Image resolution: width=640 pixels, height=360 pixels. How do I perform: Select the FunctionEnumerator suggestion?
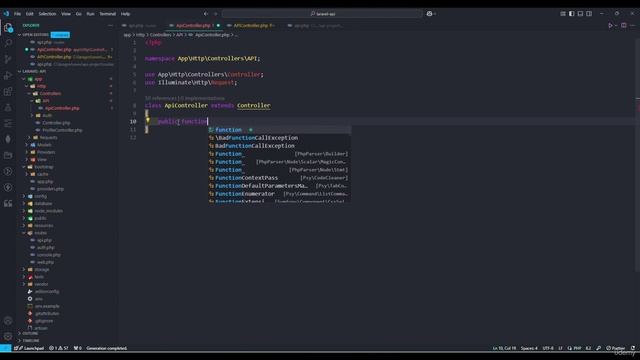click(x=279, y=194)
